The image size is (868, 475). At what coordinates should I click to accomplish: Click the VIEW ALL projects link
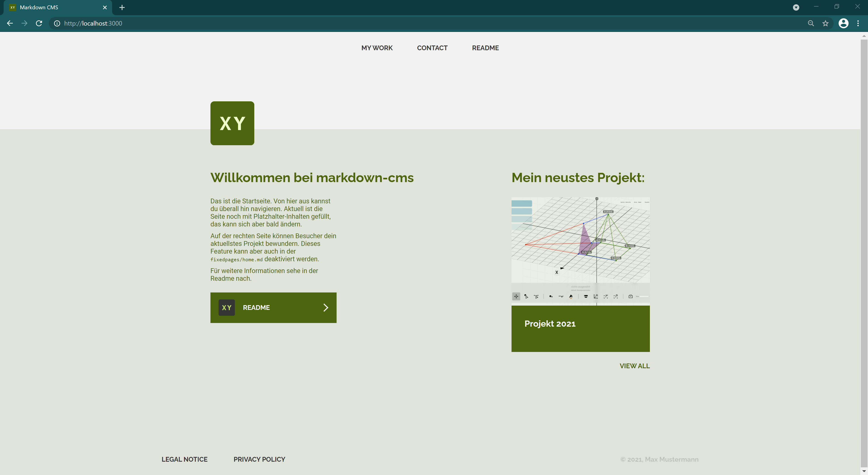click(x=635, y=366)
